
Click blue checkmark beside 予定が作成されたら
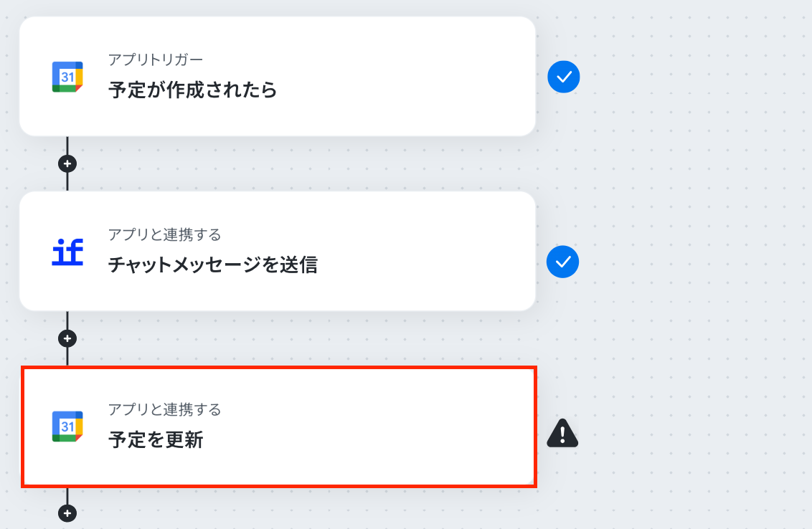[563, 77]
